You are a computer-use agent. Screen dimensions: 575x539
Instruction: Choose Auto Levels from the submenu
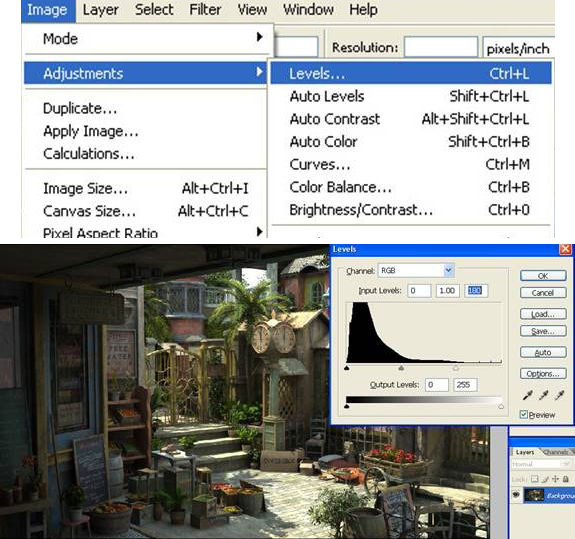pyautogui.click(x=411, y=96)
